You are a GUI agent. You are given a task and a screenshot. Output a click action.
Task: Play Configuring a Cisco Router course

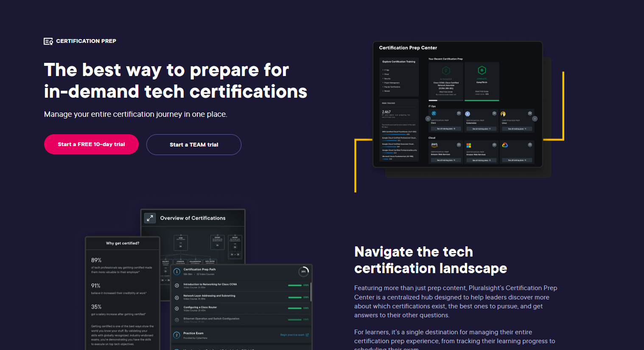(177, 308)
